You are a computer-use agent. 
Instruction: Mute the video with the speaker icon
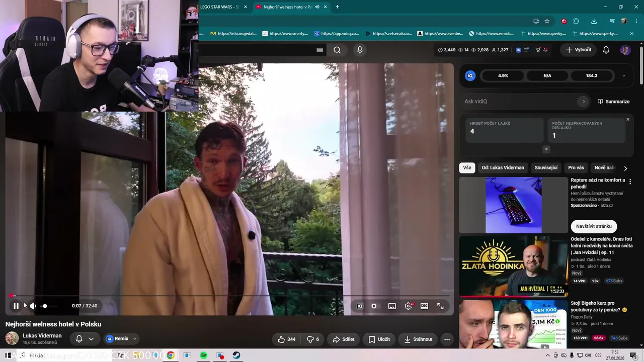coord(33,306)
